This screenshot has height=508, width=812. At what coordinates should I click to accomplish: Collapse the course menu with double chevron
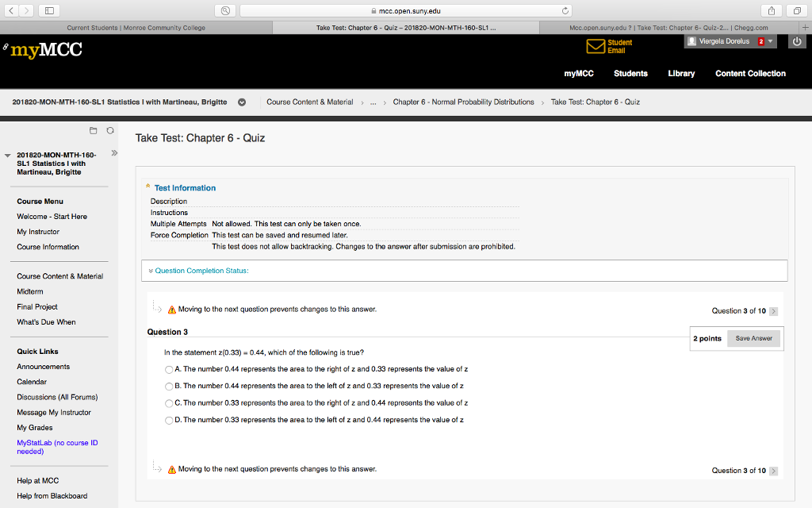(x=113, y=152)
